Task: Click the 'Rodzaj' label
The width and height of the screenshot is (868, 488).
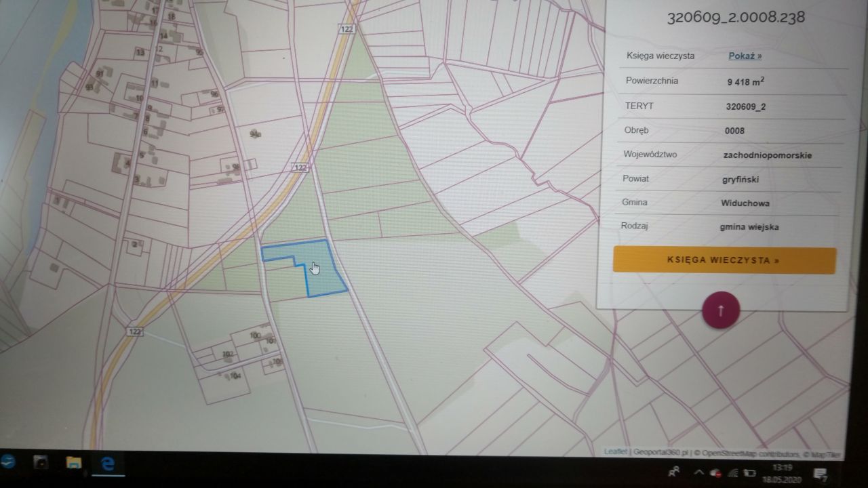Action: 635,226
